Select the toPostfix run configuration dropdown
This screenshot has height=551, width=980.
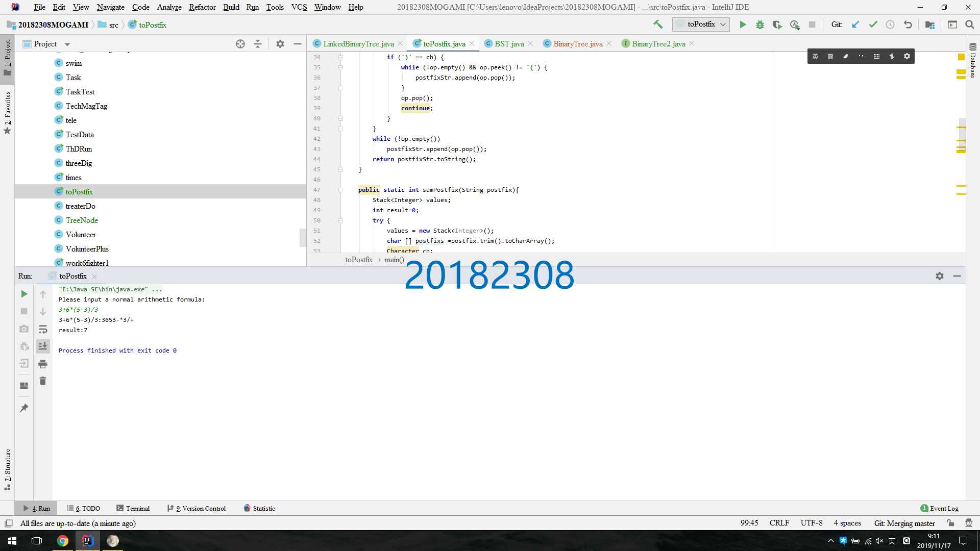(x=701, y=25)
